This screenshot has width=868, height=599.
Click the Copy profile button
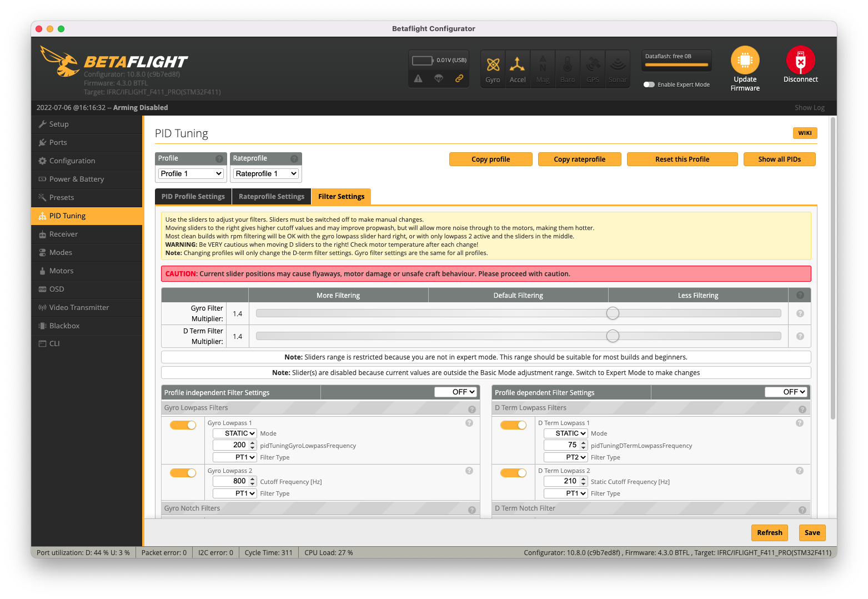click(491, 159)
